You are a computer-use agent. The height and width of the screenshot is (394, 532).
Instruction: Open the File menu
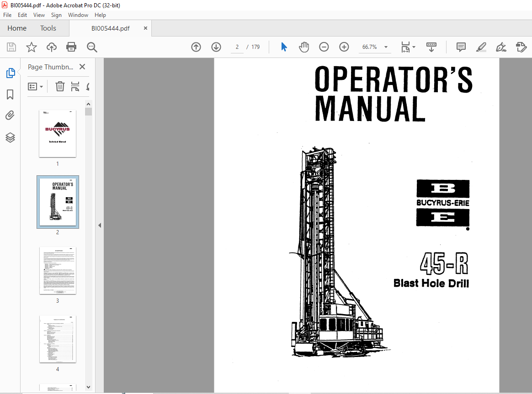click(x=7, y=15)
